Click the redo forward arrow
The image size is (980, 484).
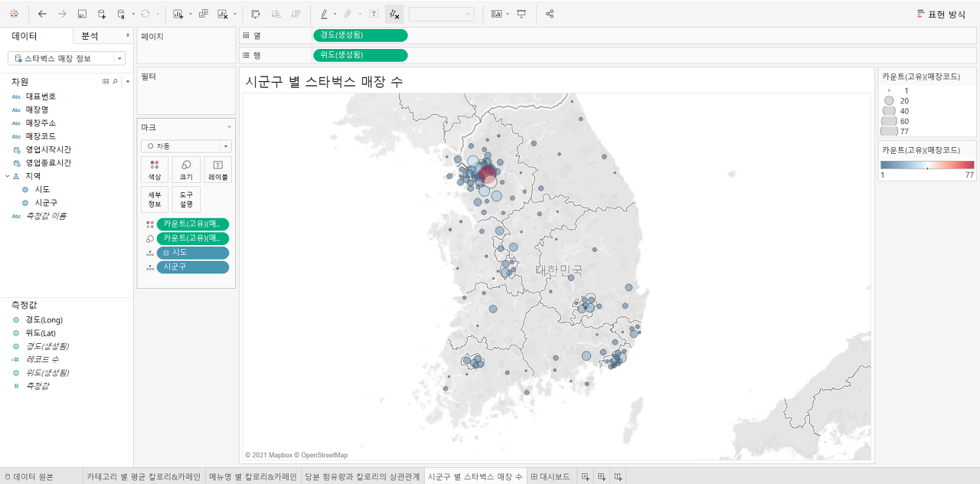tap(62, 14)
